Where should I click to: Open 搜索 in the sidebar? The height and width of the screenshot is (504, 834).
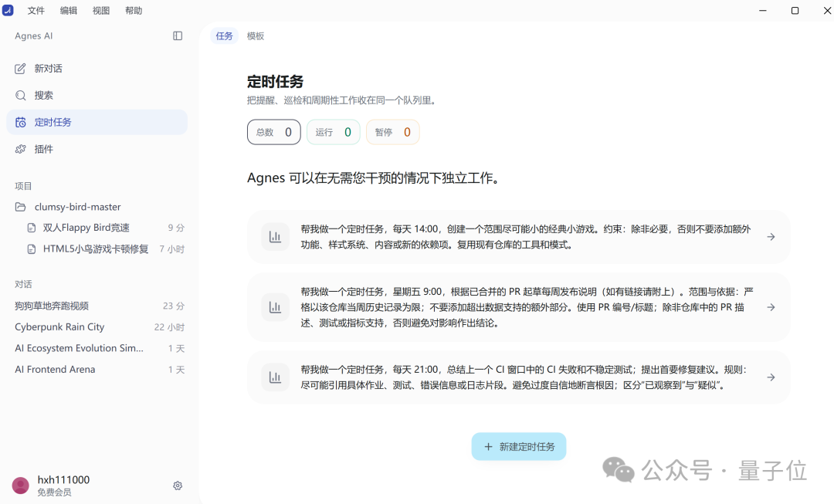click(x=97, y=95)
